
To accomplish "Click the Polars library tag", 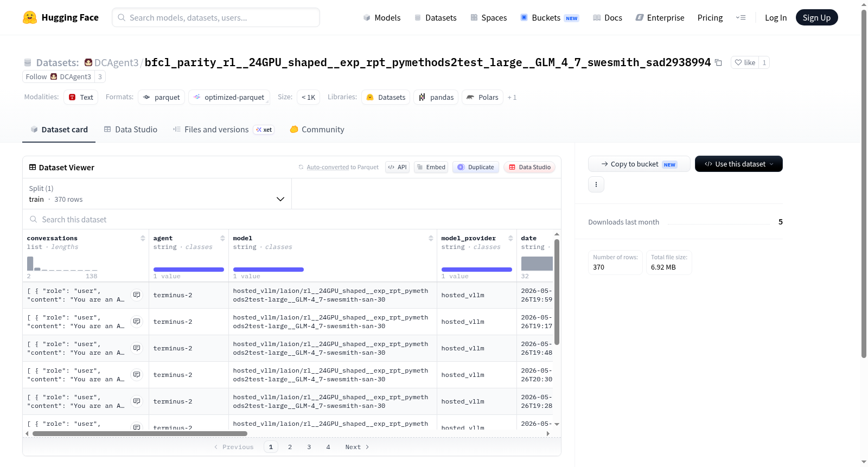I will point(482,97).
